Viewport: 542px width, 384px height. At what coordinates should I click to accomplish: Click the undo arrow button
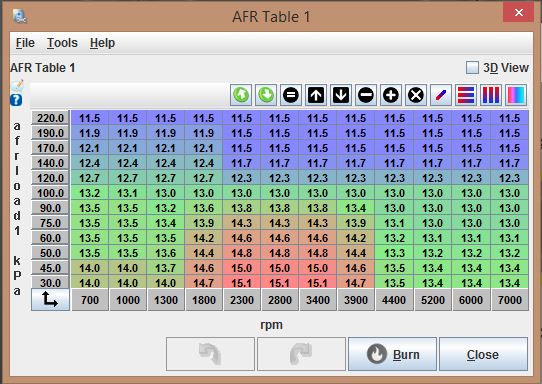coord(210,354)
